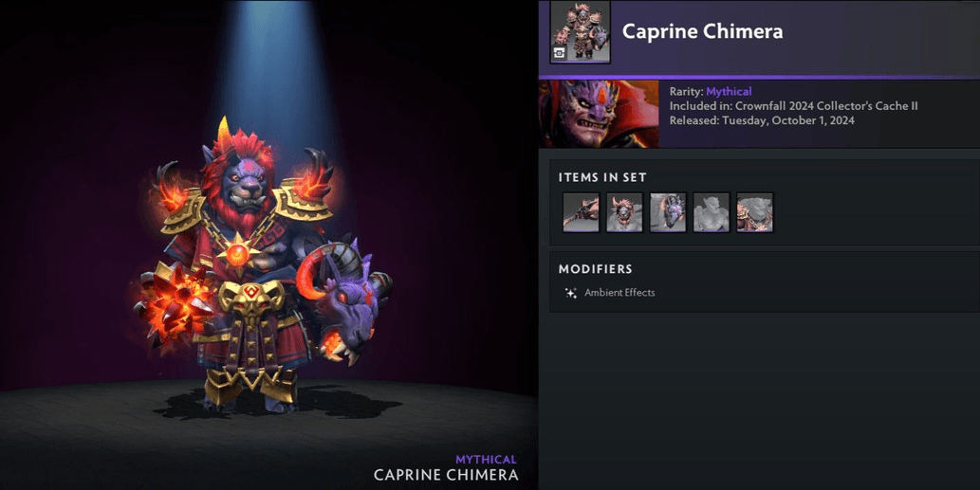Click the Ambient Effects modifier label
The image size is (980, 490).
619,292
